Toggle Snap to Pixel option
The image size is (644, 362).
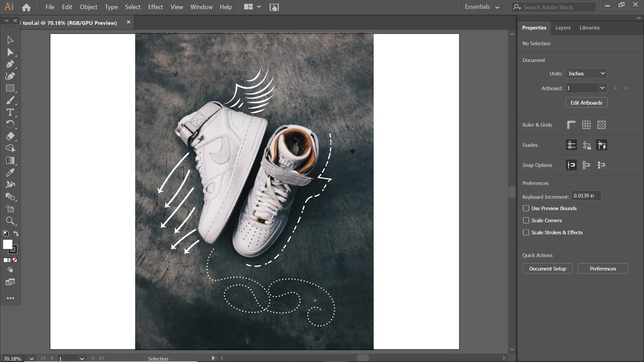coord(602,165)
